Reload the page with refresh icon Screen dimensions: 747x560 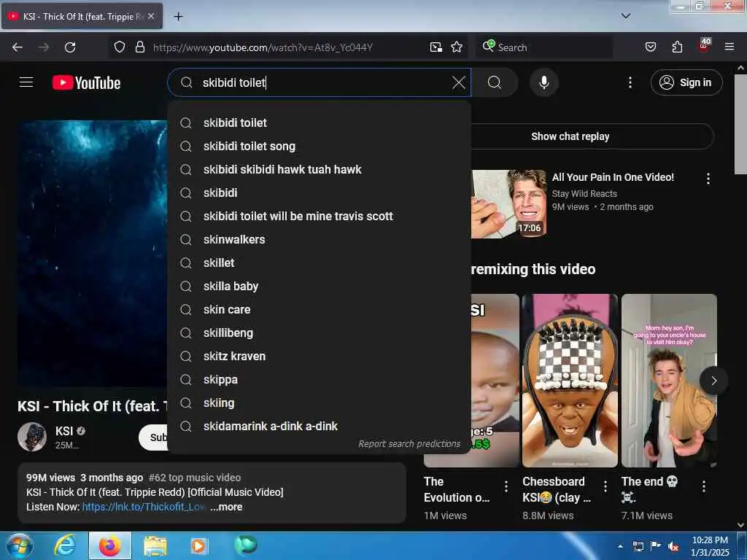pos(70,47)
